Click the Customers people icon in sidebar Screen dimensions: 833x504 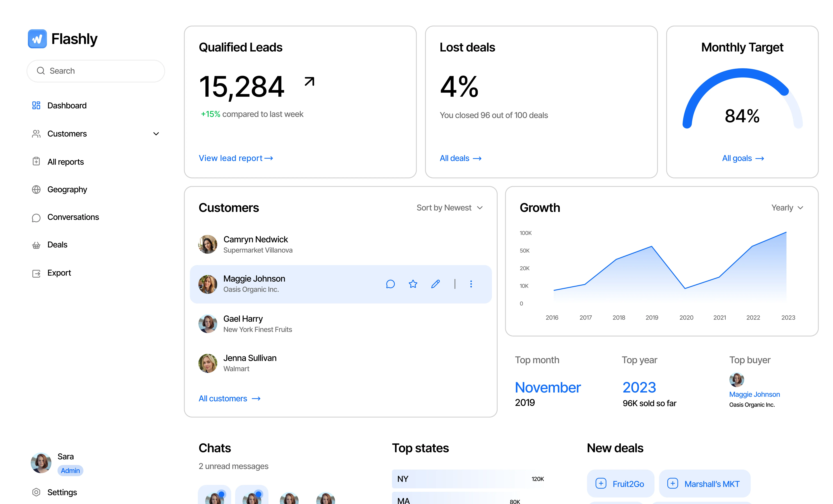pyautogui.click(x=36, y=134)
